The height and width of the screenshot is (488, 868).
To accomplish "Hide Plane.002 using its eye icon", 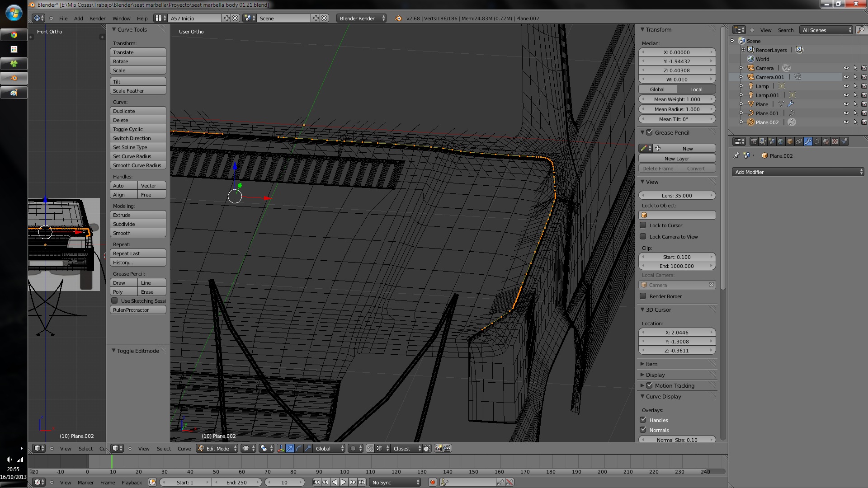I will tap(846, 122).
